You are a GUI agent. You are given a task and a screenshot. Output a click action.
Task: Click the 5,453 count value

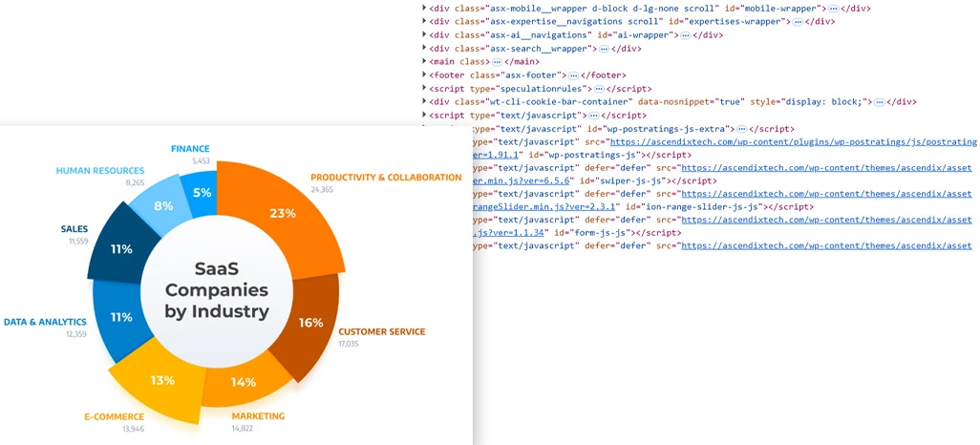pyautogui.click(x=200, y=160)
